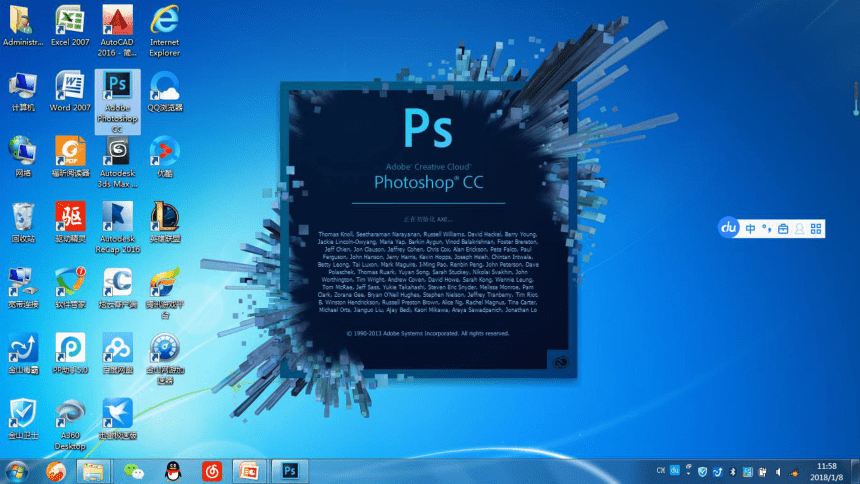Open the clock showing 11:58

pyautogui.click(x=827, y=472)
